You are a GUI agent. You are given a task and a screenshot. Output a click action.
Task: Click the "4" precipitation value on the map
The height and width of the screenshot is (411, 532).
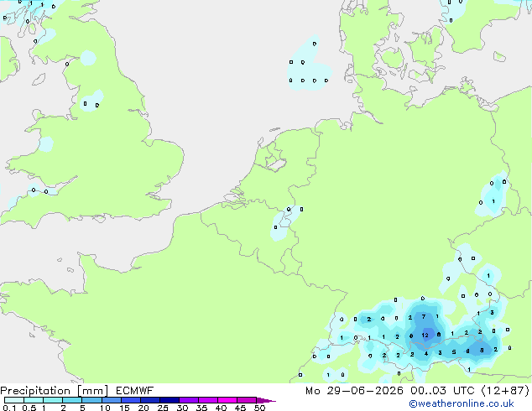[426, 353]
